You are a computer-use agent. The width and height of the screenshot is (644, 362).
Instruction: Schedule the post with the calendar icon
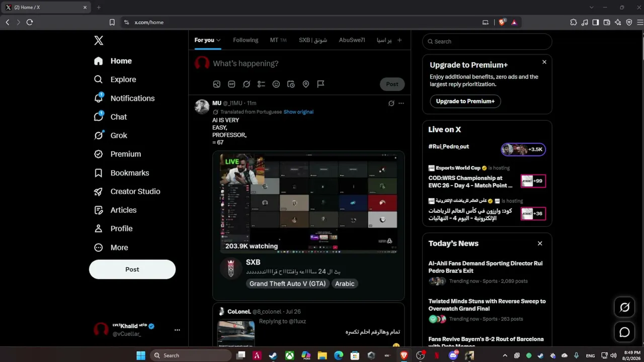click(291, 84)
